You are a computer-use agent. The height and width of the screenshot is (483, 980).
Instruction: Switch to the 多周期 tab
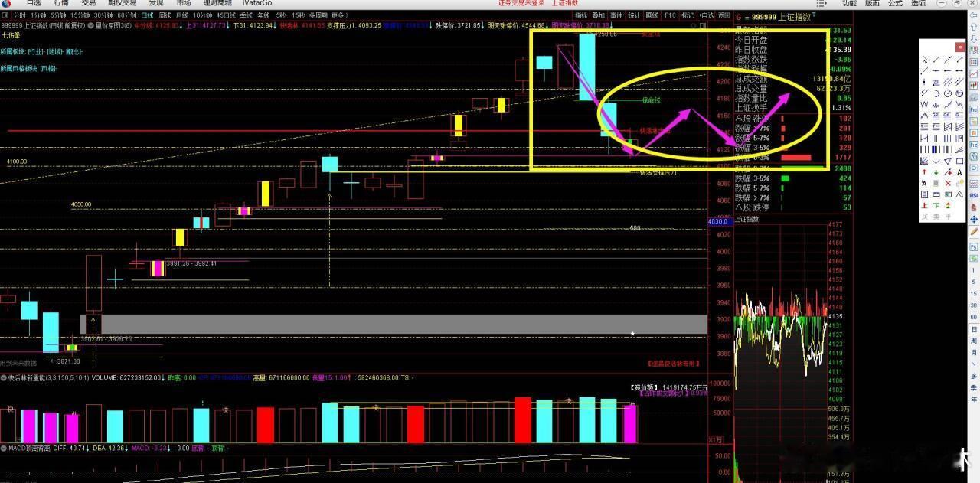click(x=318, y=15)
